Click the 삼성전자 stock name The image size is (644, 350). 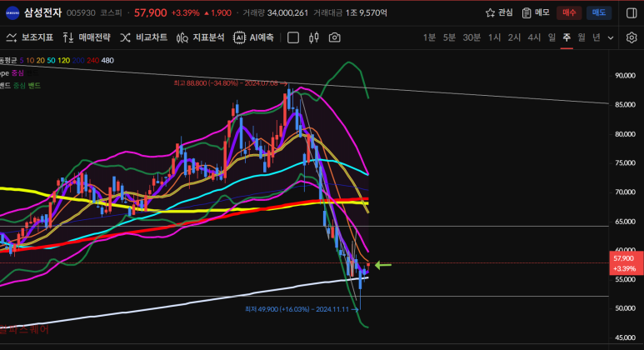pos(42,12)
